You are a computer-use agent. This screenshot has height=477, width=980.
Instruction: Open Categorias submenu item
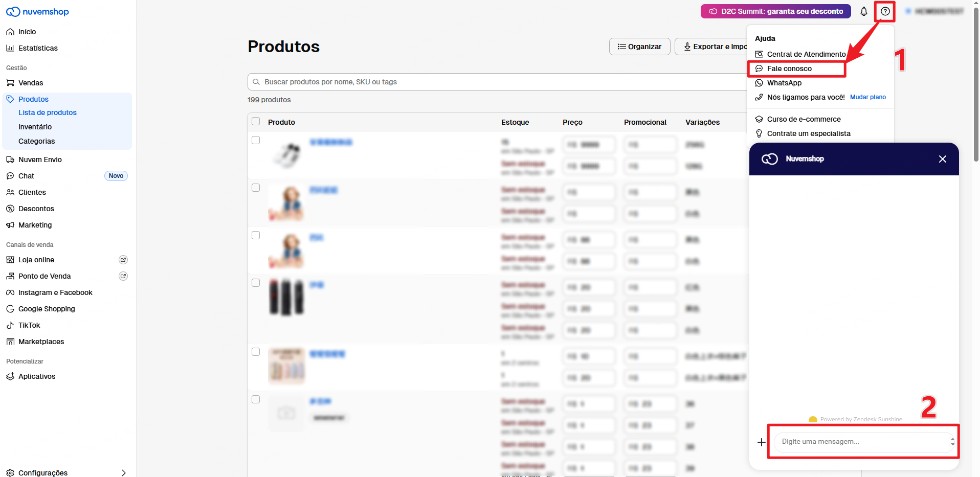pyautogui.click(x=36, y=141)
